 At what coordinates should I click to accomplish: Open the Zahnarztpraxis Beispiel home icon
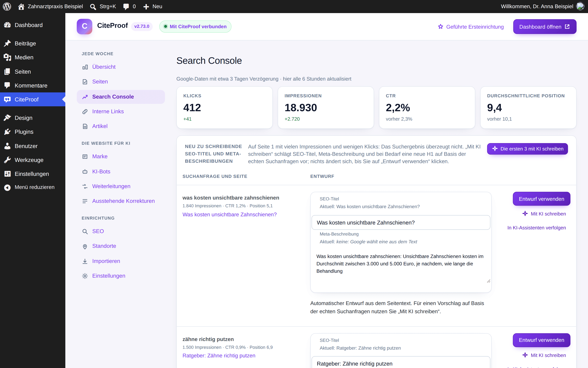(21, 7)
